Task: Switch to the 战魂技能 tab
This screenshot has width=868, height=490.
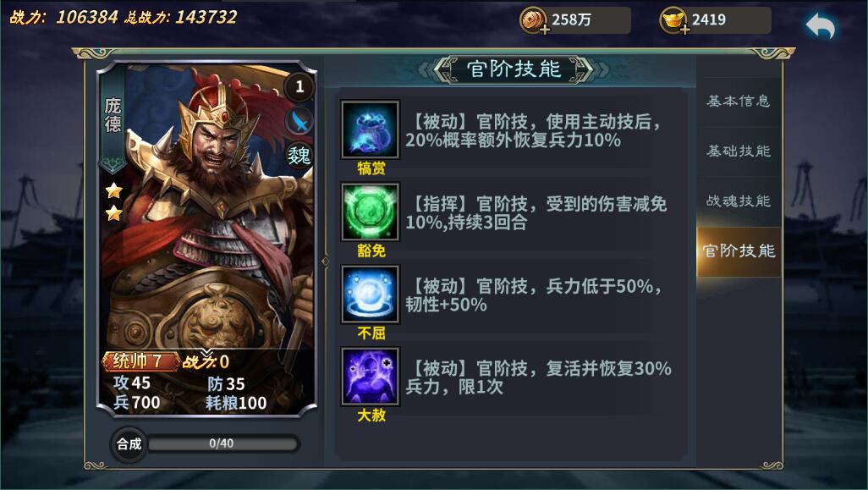Action: 739,201
